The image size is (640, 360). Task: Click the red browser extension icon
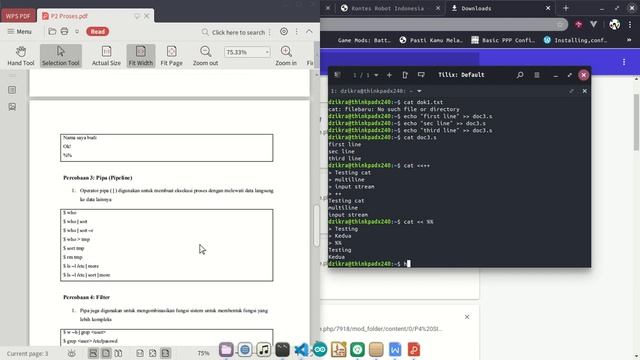coord(579,24)
